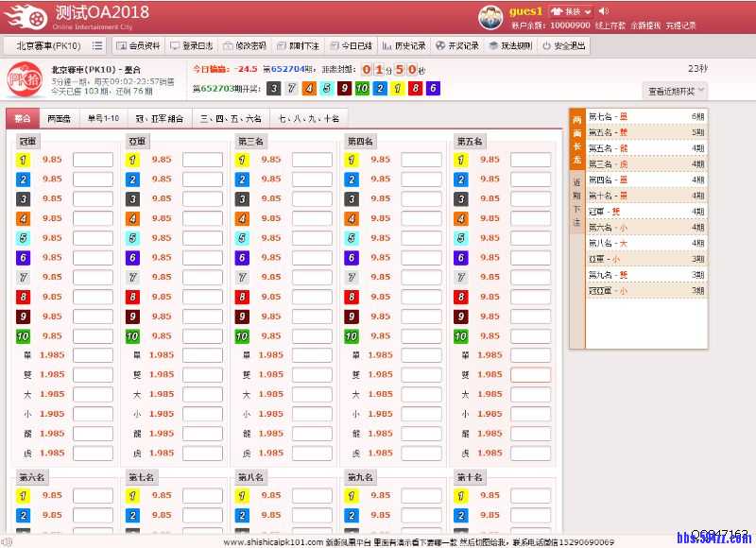Expand the 北京赛车(PK10) game selector
Image resolution: width=756 pixels, height=548 pixels.
[47, 45]
